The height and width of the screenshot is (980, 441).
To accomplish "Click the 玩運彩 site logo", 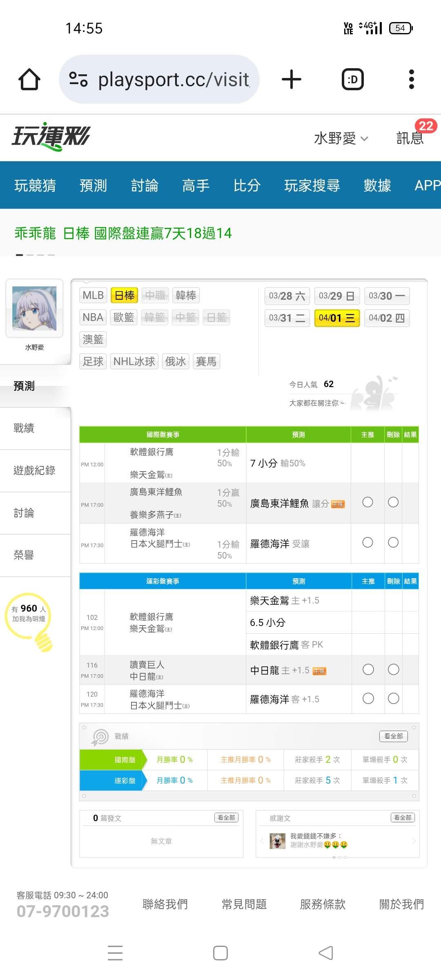I will click(51, 137).
